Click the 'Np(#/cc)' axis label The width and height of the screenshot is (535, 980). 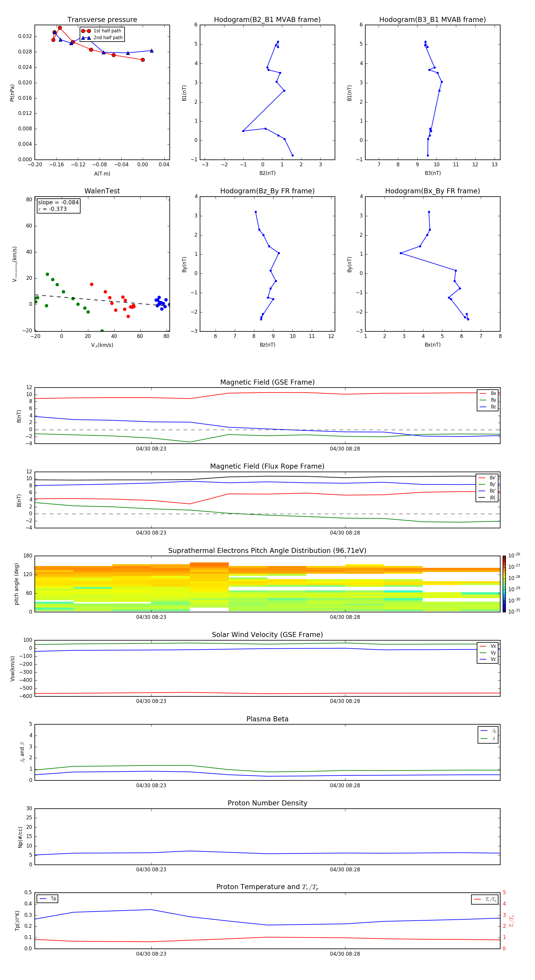tap(20, 837)
